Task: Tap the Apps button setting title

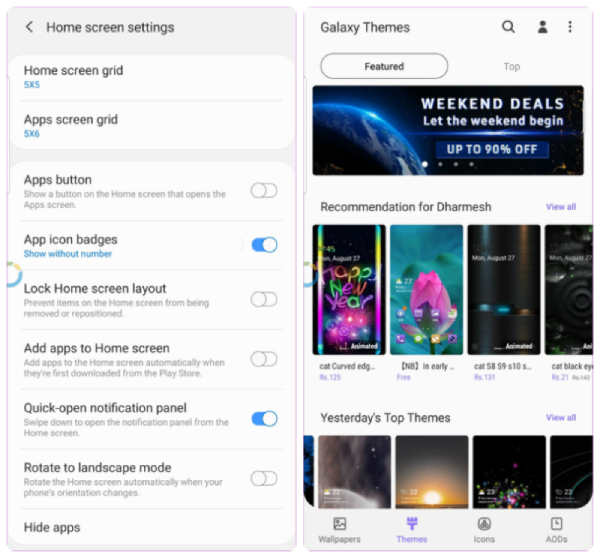Action: pos(58,179)
